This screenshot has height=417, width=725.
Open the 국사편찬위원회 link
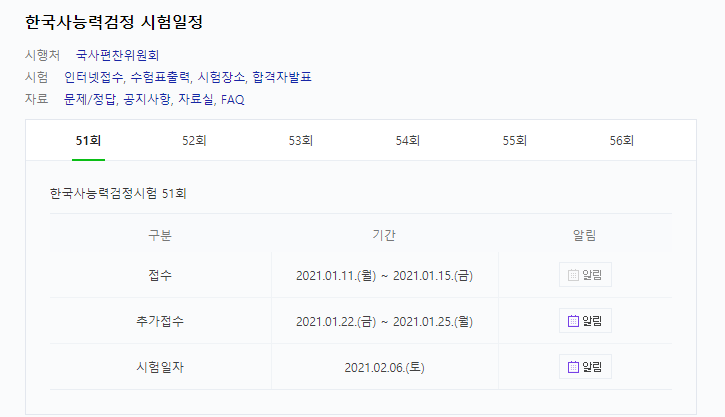[117, 55]
